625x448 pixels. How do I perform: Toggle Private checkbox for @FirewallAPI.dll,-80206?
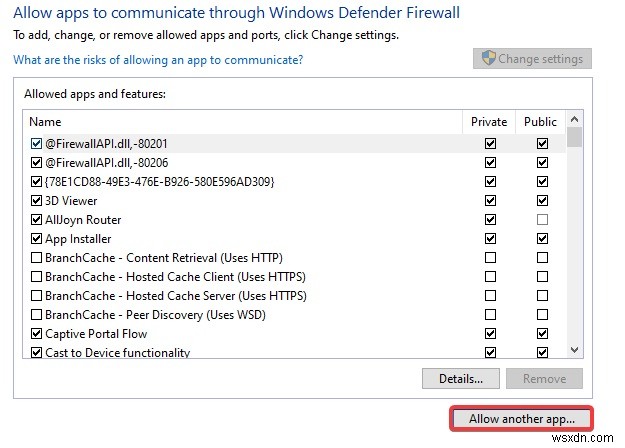[x=490, y=163]
